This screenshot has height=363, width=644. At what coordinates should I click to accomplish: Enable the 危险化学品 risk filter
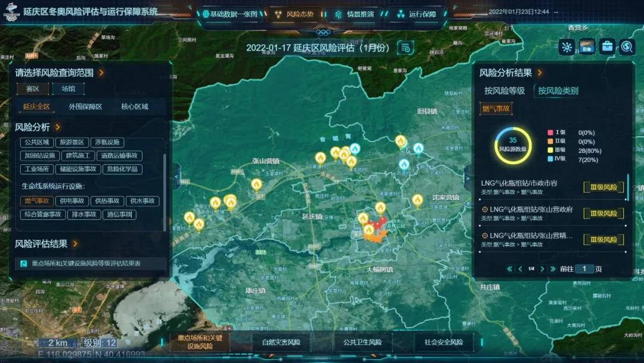pos(122,169)
